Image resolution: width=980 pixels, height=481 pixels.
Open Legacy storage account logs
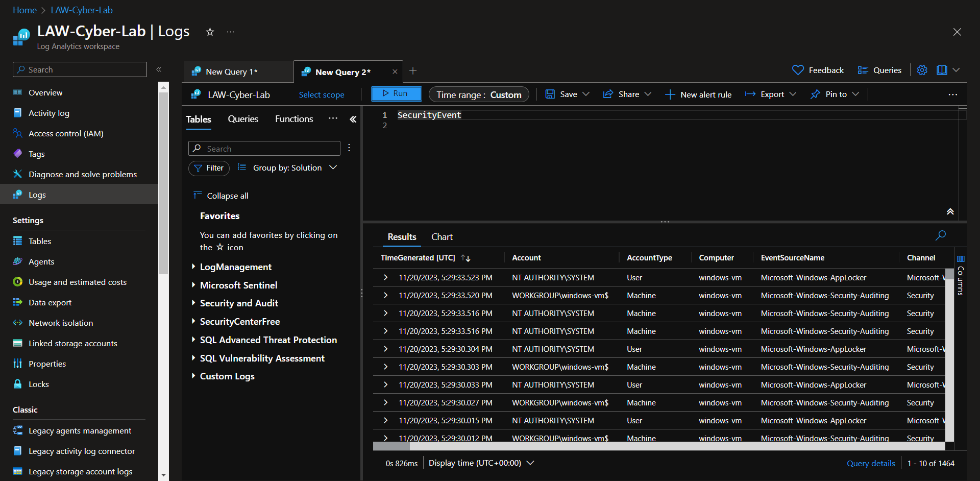(x=81, y=471)
